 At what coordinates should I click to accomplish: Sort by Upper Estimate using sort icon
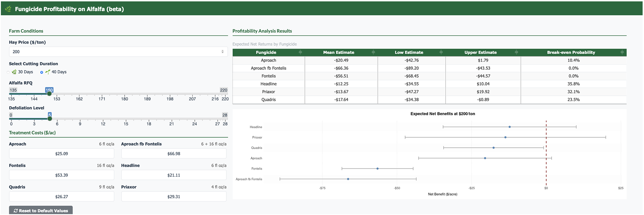(516, 52)
